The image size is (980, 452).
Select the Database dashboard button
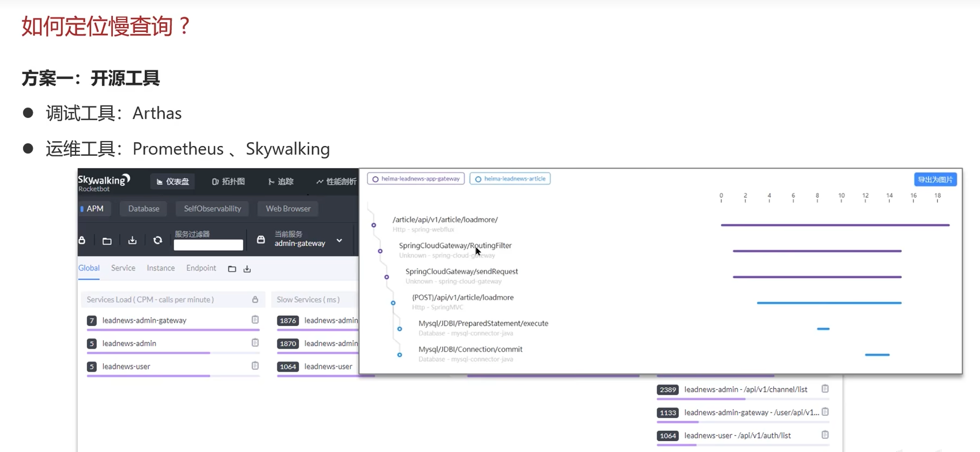[x=144, y=208]
